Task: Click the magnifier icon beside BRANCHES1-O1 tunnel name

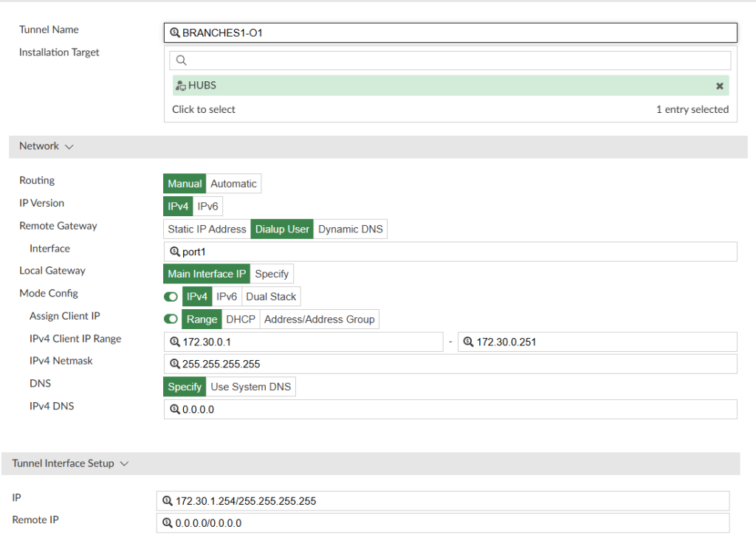Action: point(174,32)
